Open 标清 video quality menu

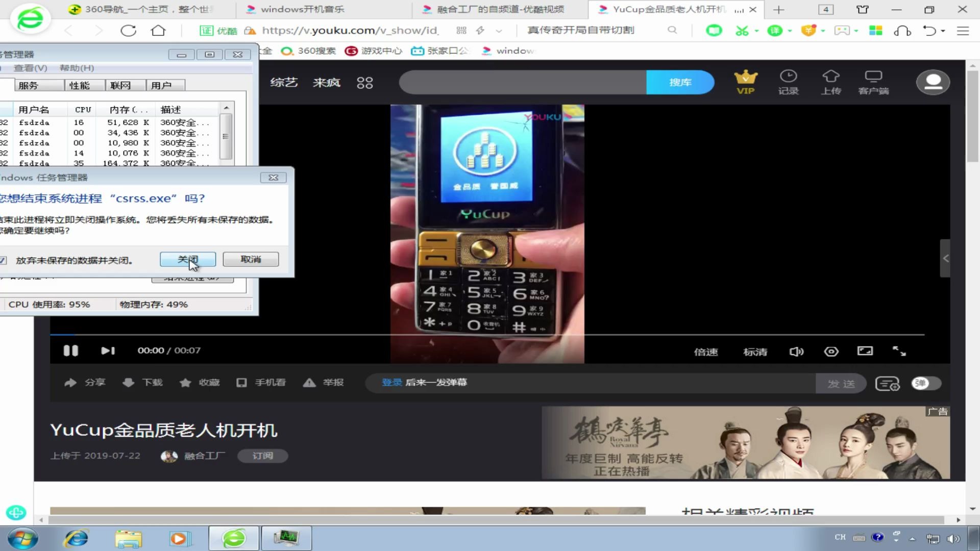[755, 352]
